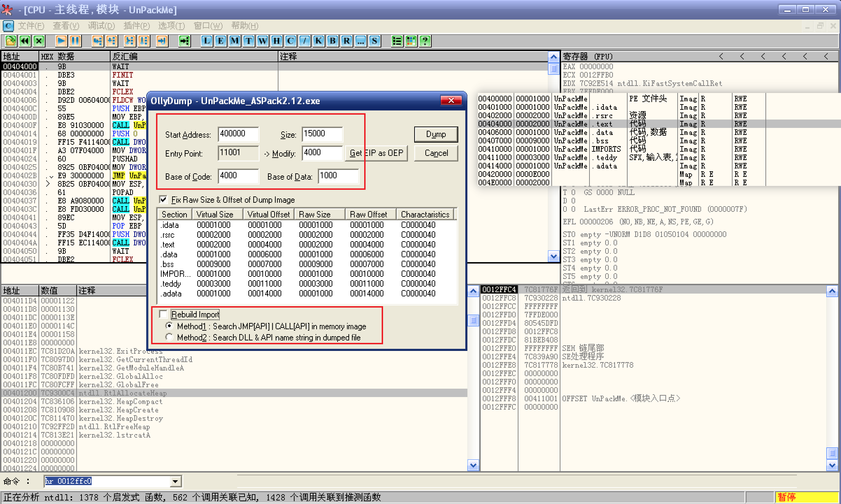841x504 pixels.
Task: Open file with folder toolbar icon
Action: 10,41
